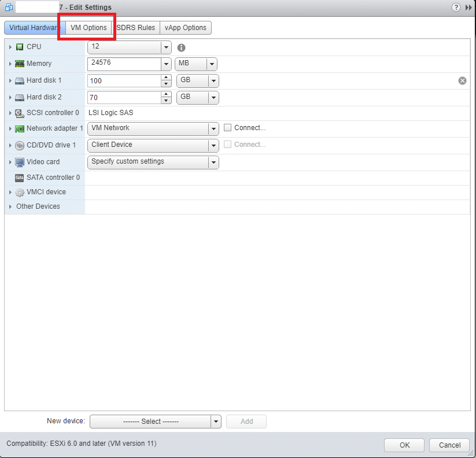
Task: Expand the CD/DVD drive 1 row
Action: click(10, 145)
